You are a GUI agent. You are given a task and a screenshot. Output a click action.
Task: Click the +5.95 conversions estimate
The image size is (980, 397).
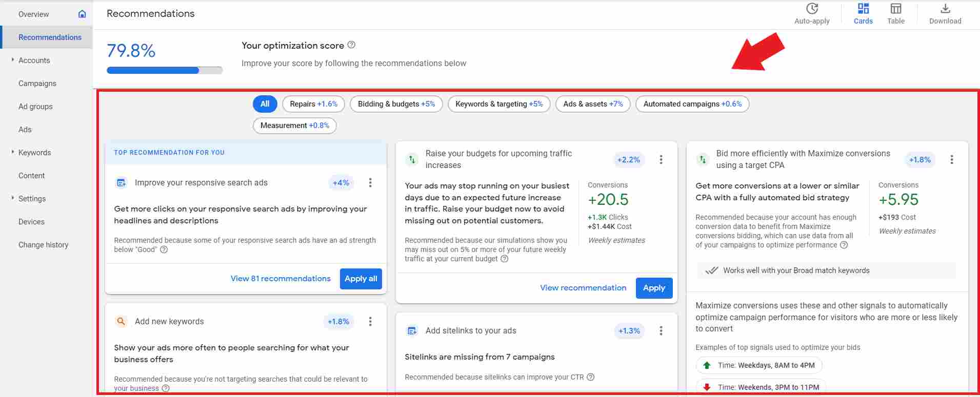coord(898,199)
